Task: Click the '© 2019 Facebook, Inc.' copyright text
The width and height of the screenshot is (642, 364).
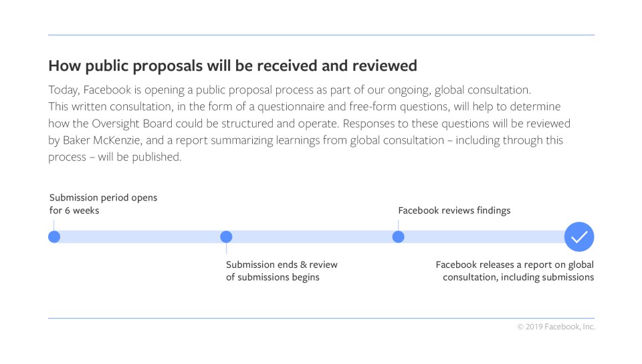Action: pos(556,327)
